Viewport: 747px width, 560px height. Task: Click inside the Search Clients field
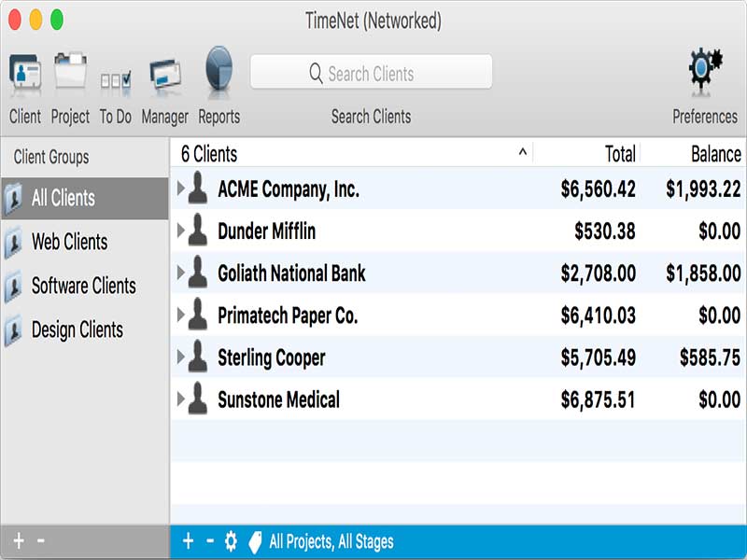(371, 72)
